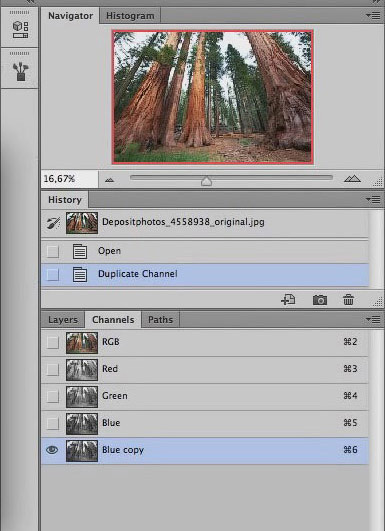Select the Duplicate Channel history state

(x=205, y=275)
